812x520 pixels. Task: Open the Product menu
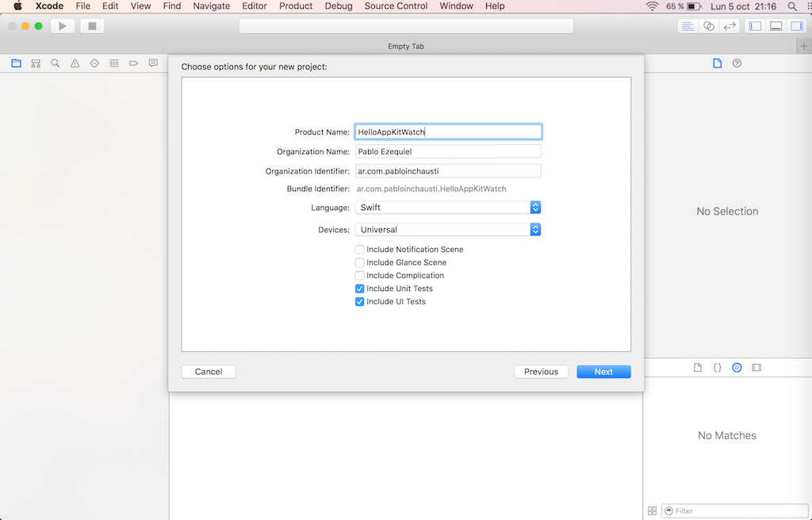[x=296, y=6]
